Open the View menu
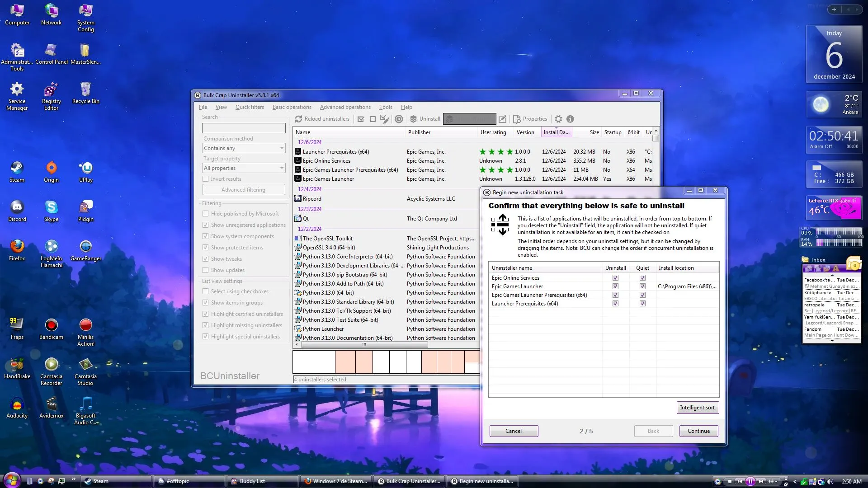Screen dimensions: 868x488 (x=221, y=107)
